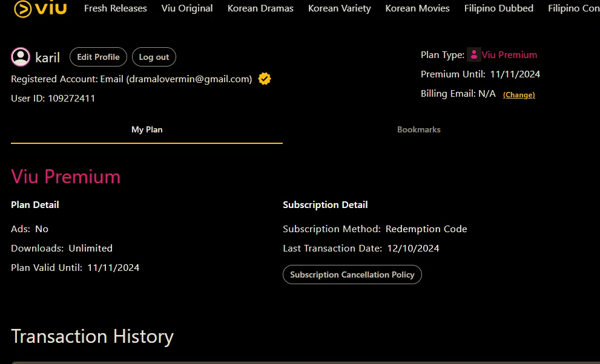
Task: Open Subscription Cancellation Policy
Action: [x=352, y=275]
